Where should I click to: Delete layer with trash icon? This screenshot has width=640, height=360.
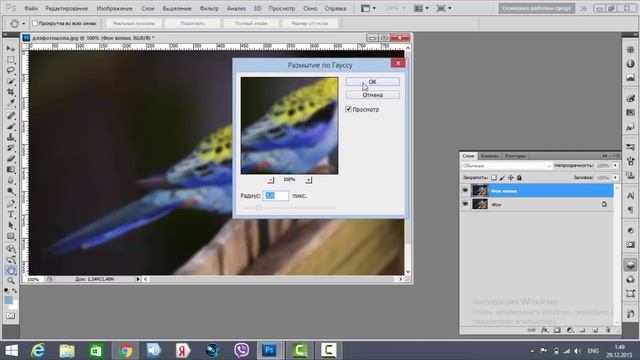click(608, 330)
